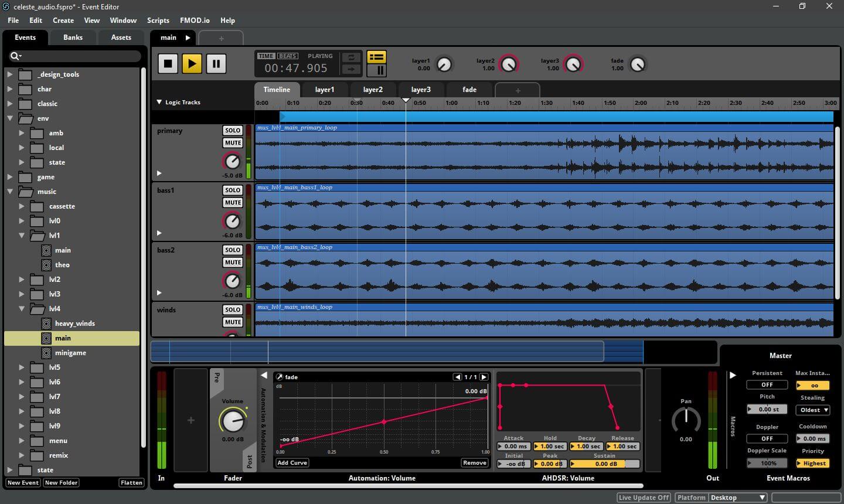Click the search magnifier icon in Events
The height and width of the screenshot is (504, 844).
pos(15,56)
